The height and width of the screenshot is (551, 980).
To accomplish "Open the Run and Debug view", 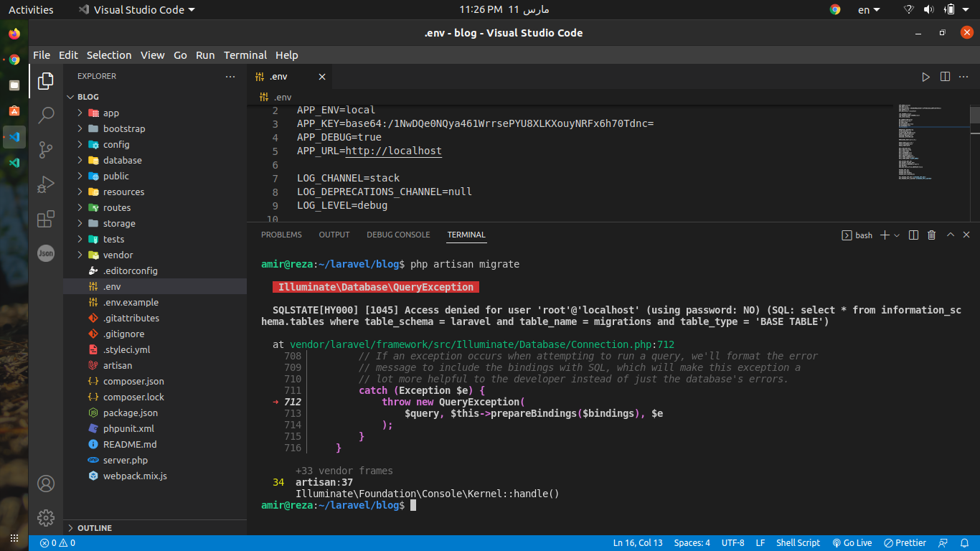I will click(x=46, y=184).
